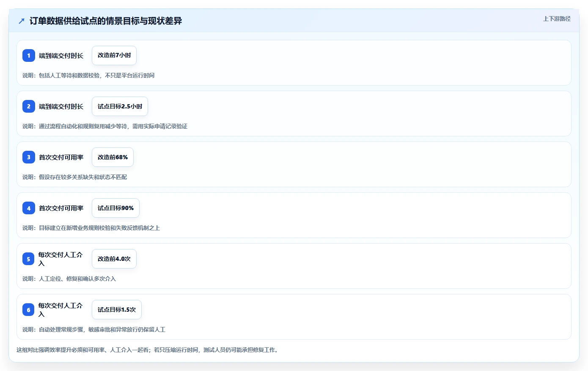Select the number 4 badge
This screenshot has height=371, width=588.
[x=29, y=208]
